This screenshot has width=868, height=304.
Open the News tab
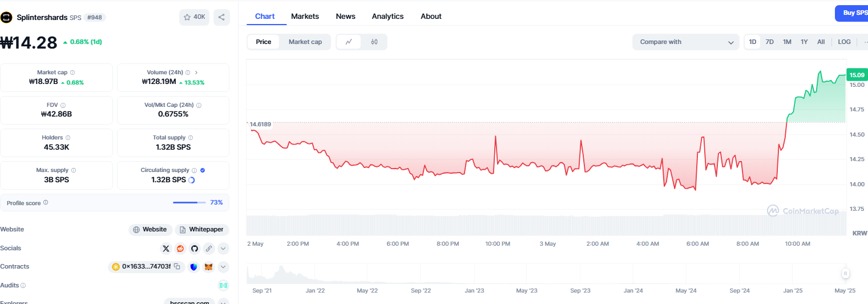[x=346, y=16]
